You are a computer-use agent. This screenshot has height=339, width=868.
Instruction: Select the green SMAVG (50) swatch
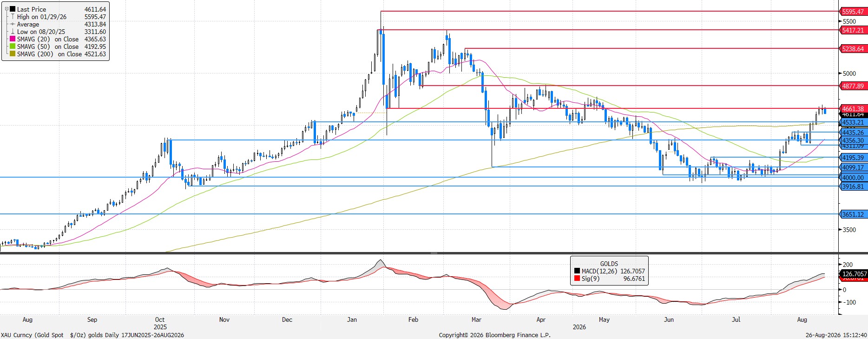(x=13, y=47)
